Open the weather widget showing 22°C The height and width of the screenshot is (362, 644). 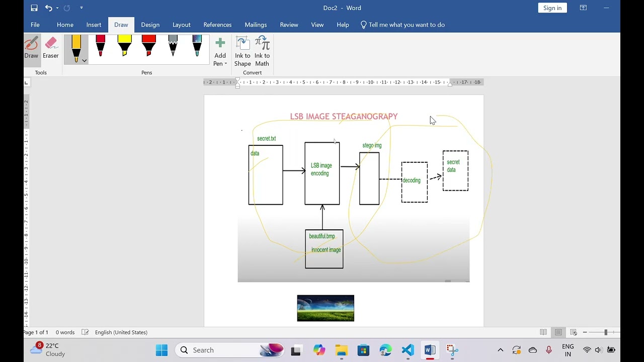click(x=48, y=350)
